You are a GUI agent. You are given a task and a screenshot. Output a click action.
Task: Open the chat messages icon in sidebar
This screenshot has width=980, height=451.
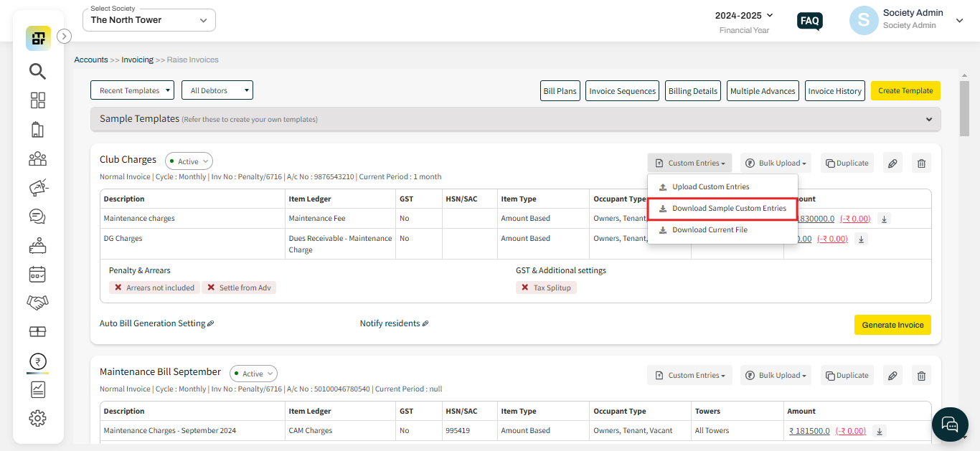click(x=37, y=216)
